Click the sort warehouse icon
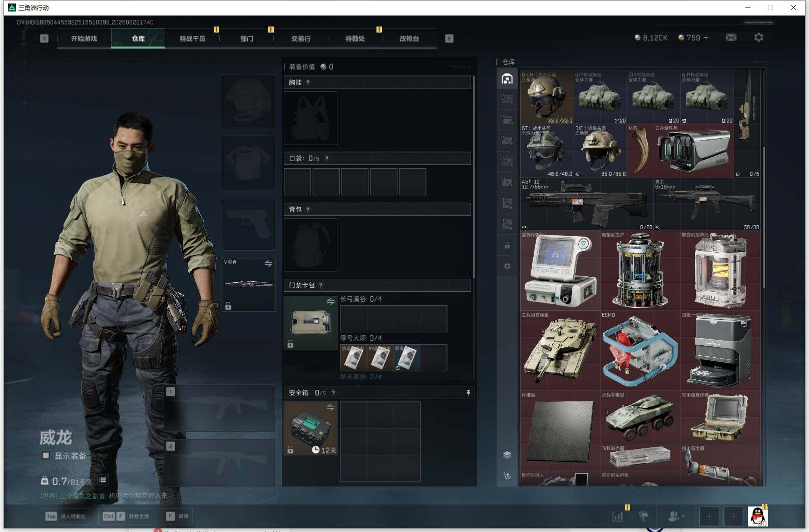 click(x=507, y=476)
